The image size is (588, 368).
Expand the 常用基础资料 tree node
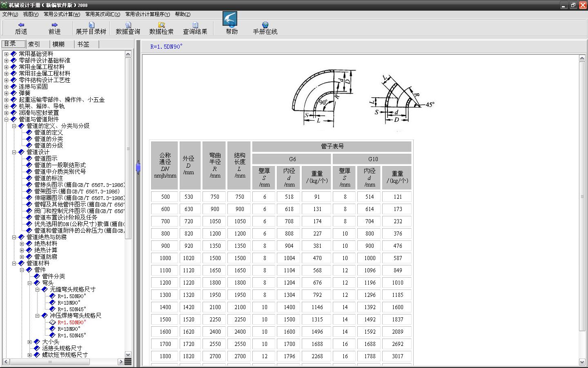click(x=6, y=54)
